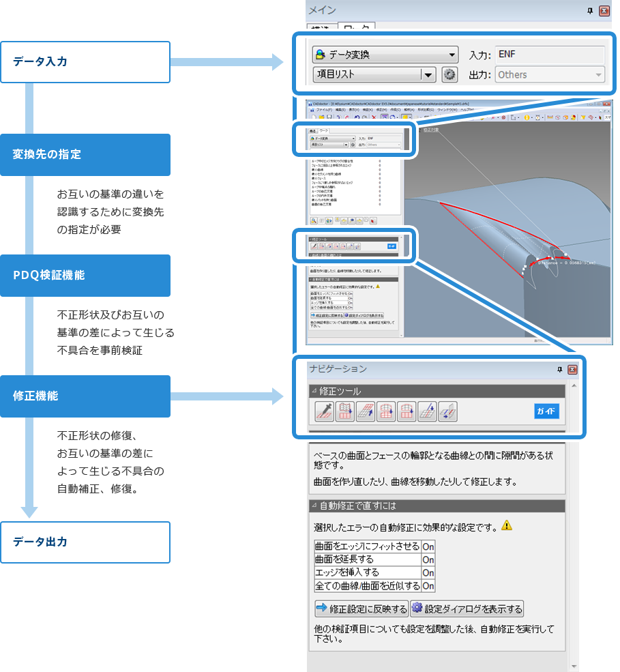
Task: Close the ナビゲーション panel
Action: pyautogui.click(x=572, y=369)
